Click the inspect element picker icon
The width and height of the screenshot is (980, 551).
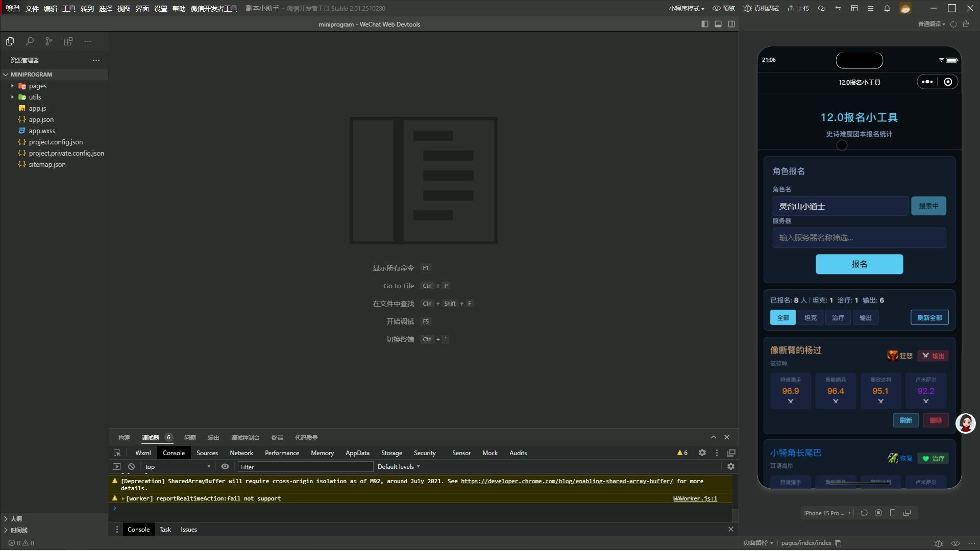117,453
